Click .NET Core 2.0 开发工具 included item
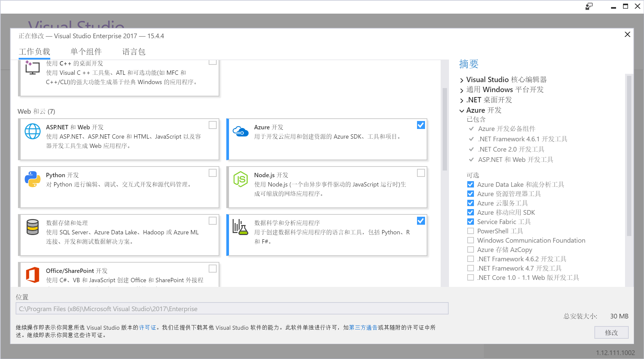This screenshot has width=644, height=359. coord(511,149)
